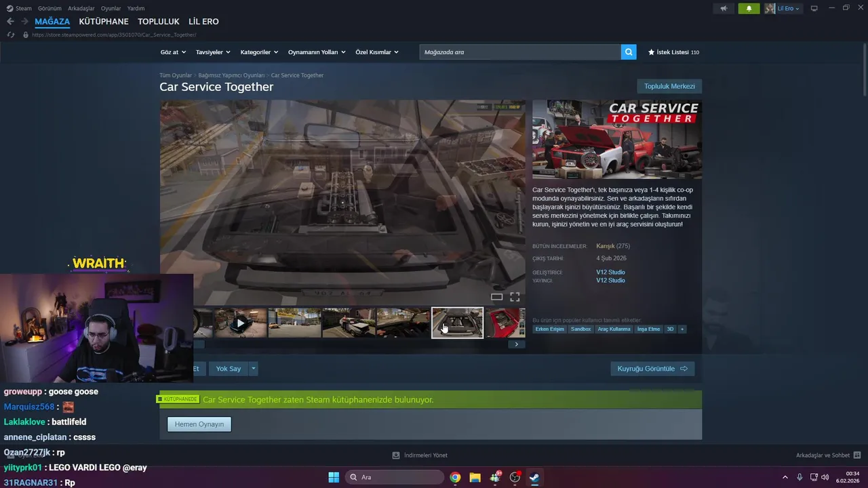Open the arrow dropdown beside Yok Say
868x488 pixels.
pos(254,369)
